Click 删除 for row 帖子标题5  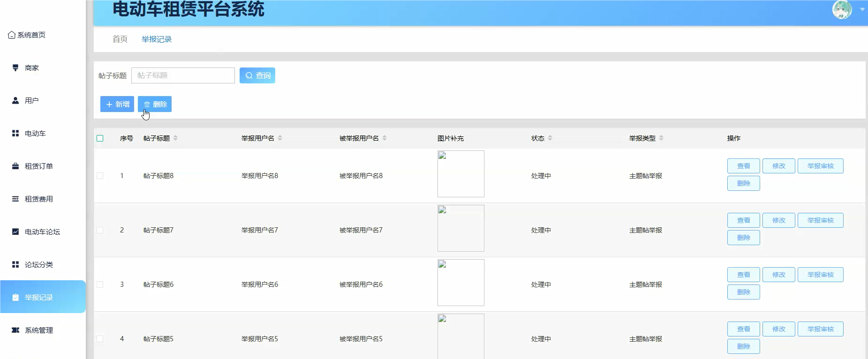(x=744, y=346)
